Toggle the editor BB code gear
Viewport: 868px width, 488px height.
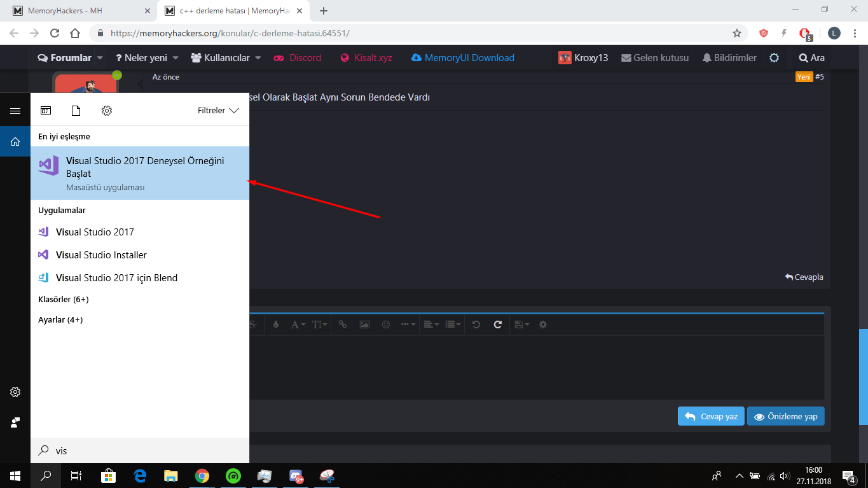tap(543, 324)
